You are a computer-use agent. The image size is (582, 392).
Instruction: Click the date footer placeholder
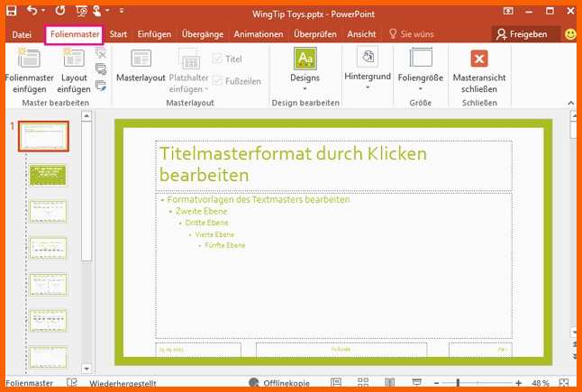click(x=198, y=350)
